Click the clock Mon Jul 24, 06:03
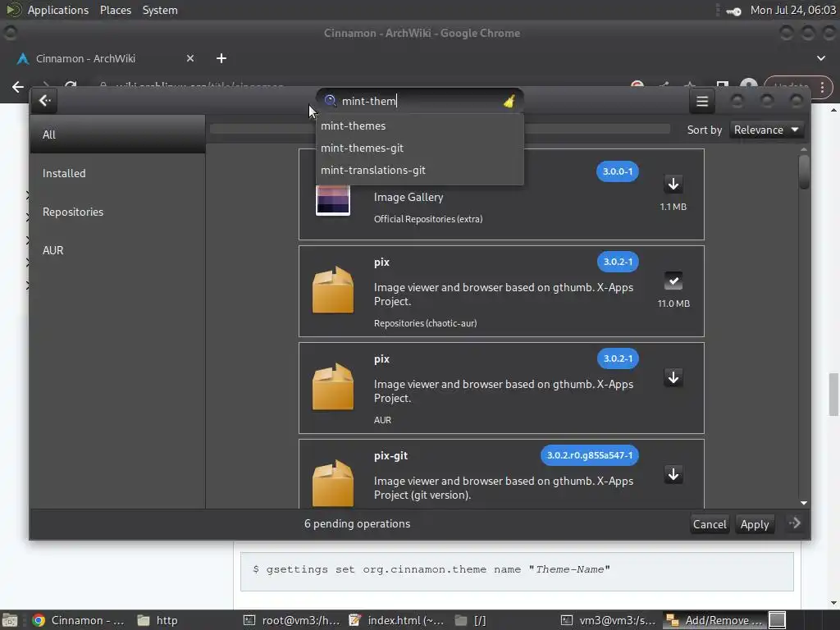 (x=793, y=10)
